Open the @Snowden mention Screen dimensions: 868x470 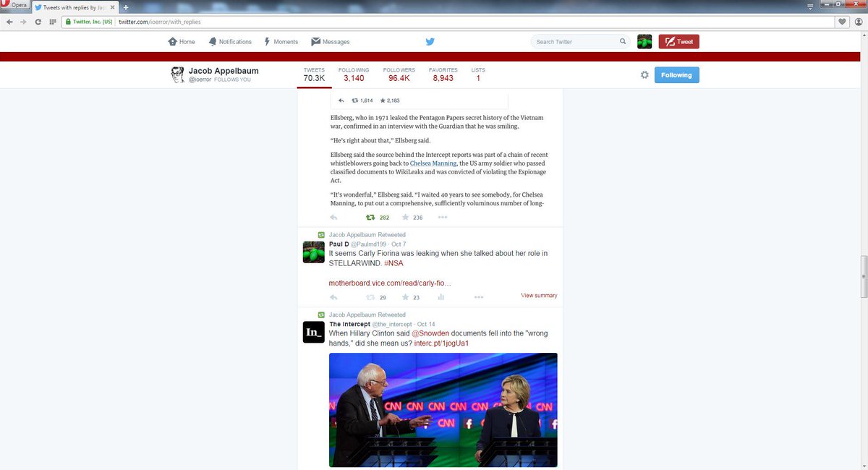coord(431,333)
